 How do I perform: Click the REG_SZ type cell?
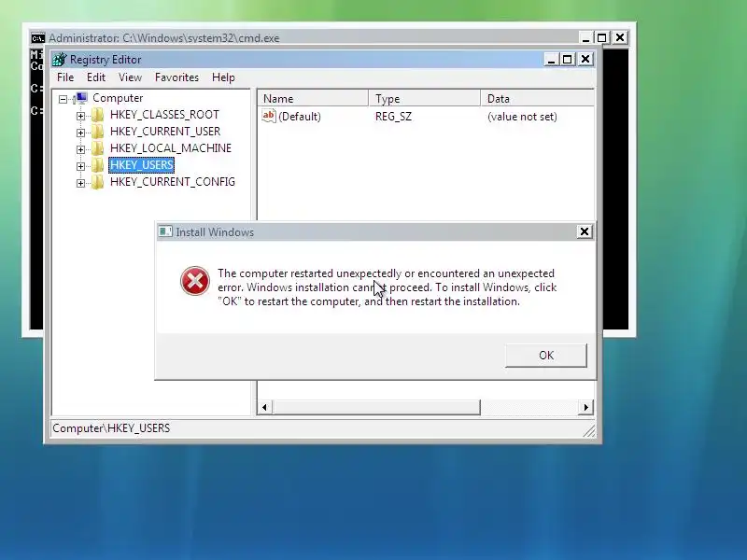[x=393, y=117]
